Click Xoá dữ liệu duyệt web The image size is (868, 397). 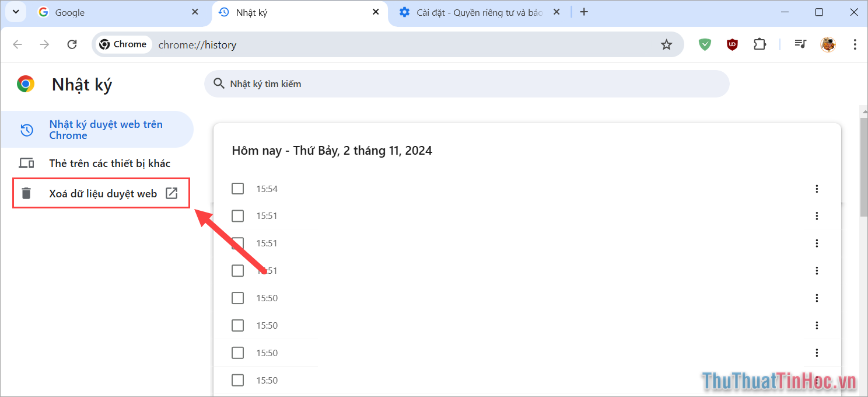[102, 194]
